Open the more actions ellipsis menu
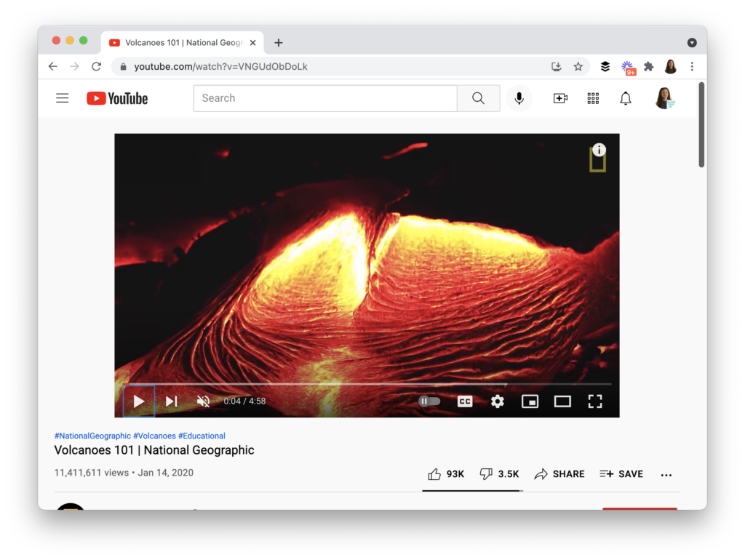 pyautogui.click(x=666, y=474)
